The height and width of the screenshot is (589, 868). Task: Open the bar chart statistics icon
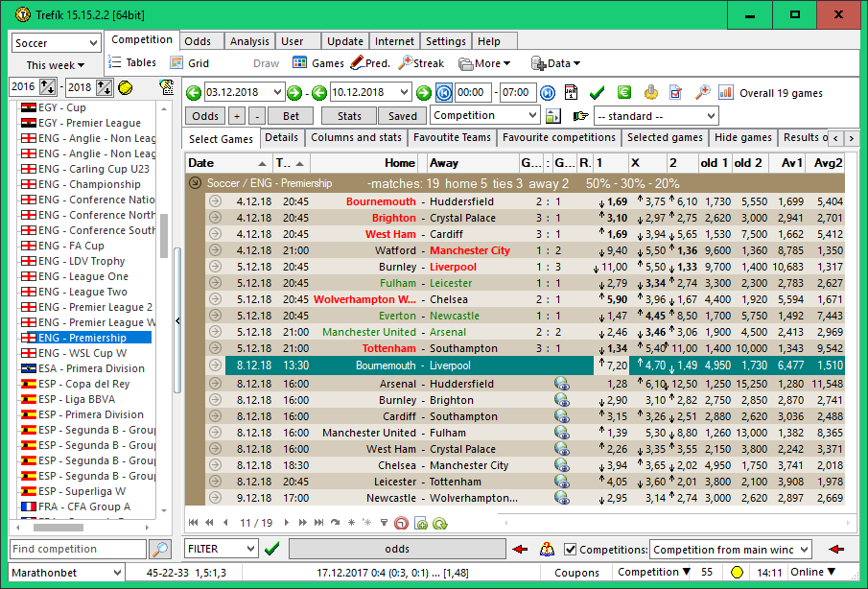726,93
